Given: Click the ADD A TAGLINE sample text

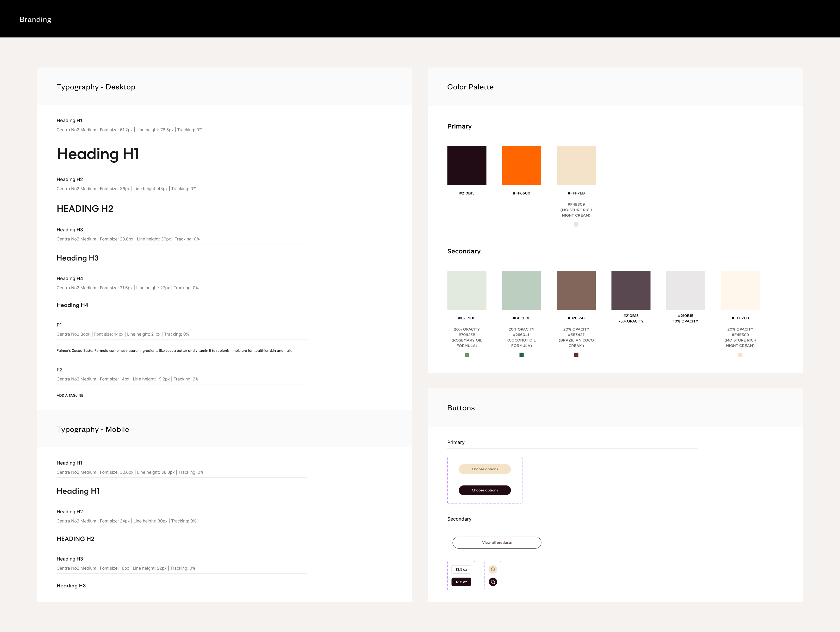Looking at the screenshot, I should point(70,395).
